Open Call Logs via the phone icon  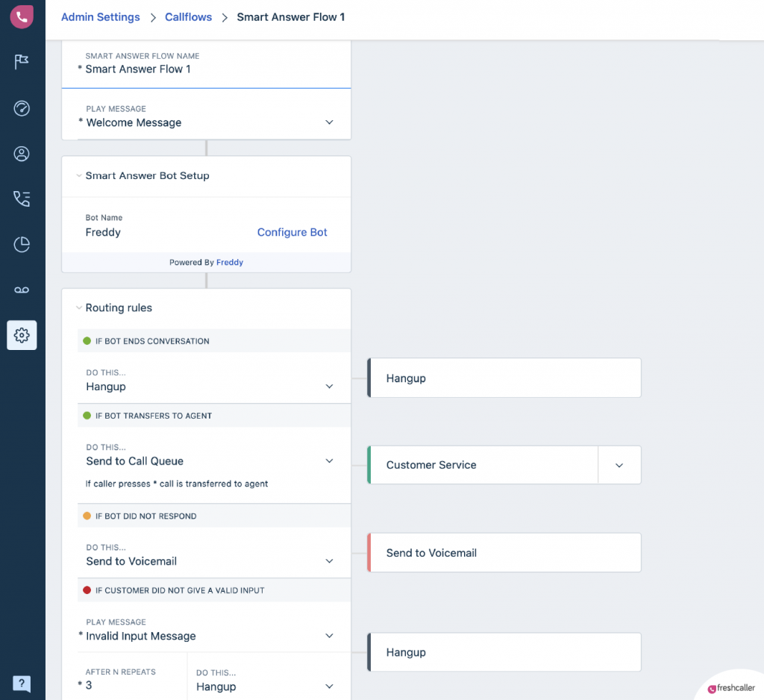[22, 199]
